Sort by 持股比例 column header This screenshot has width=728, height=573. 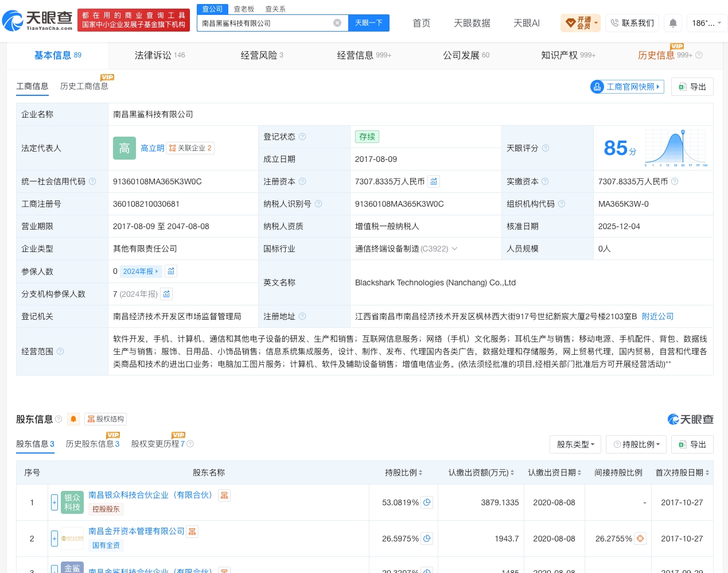click(x=403, y=473)
